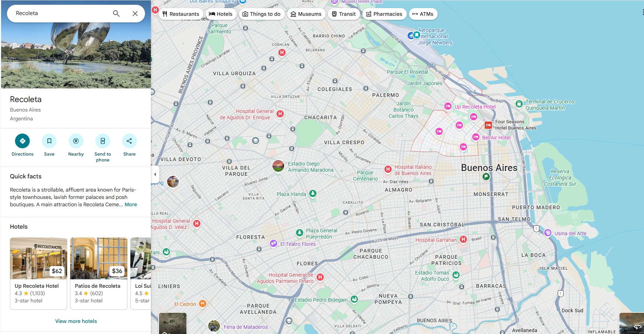
Task: Click the Pharmacies filter chip
Action: [x=384, y=14]
